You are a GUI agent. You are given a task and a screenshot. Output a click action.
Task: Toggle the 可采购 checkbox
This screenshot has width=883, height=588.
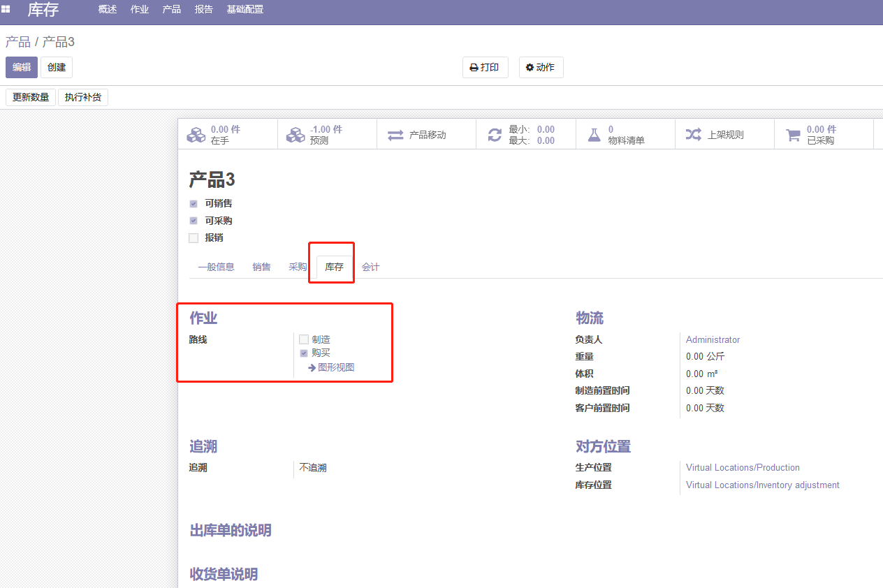click(x=194, y=221)
